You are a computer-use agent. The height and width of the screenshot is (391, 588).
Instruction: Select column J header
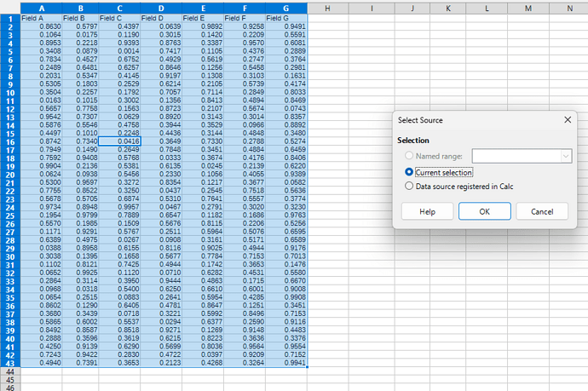click(412, 9)
